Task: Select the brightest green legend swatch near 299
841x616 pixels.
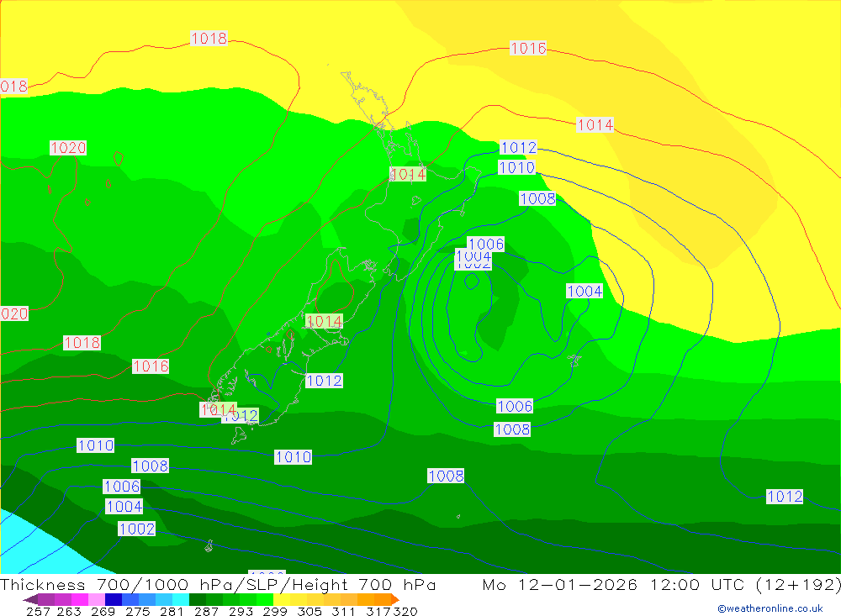Action: pyautogui.click(x=265, y=599)
